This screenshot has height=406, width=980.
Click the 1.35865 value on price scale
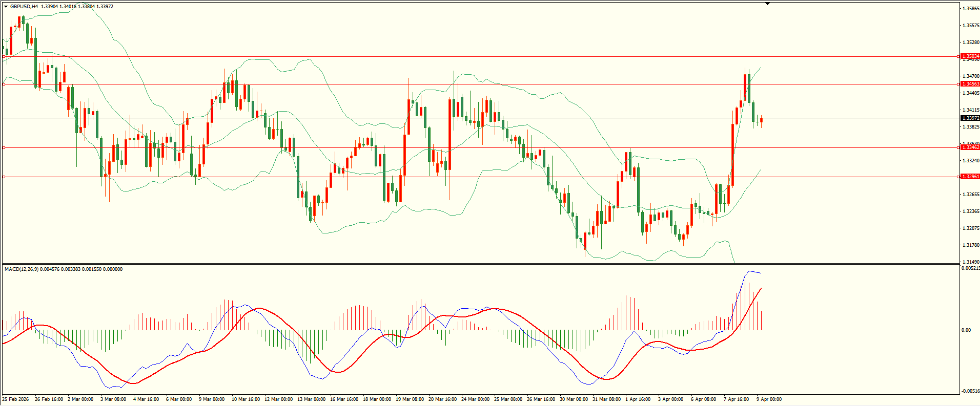970,9
